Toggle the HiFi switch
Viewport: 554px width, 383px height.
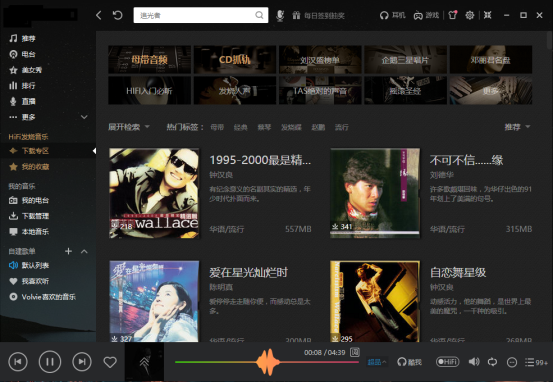pyautogui.click(x=447, y=362)
